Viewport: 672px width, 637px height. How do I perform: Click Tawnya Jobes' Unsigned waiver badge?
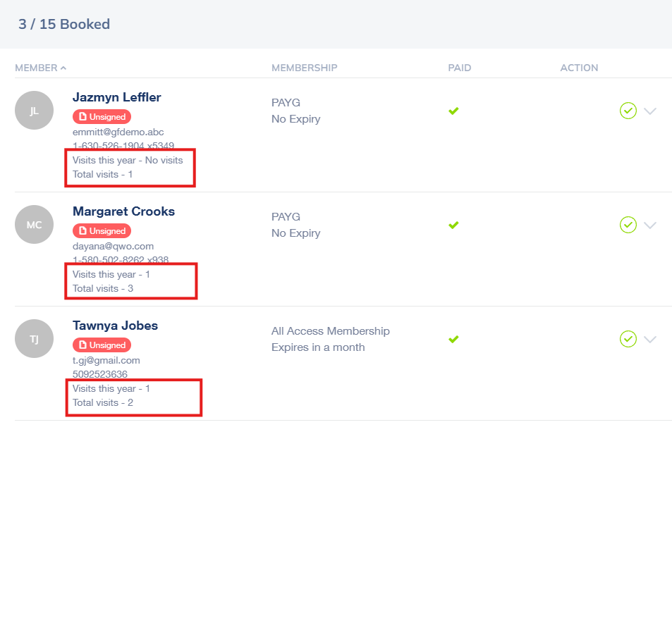pos(102,345)
